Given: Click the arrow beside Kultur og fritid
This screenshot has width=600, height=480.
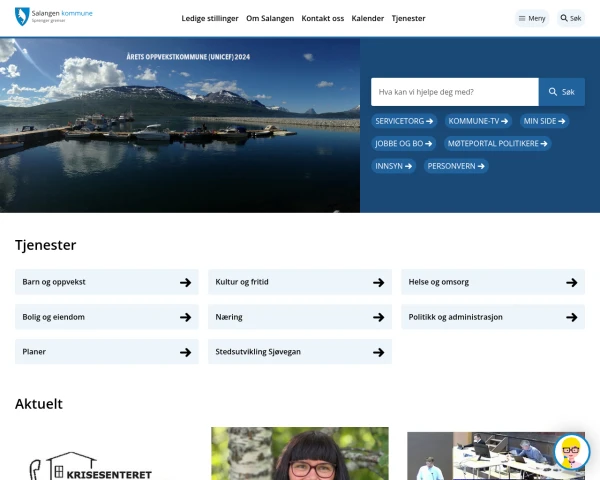Looking at the screenshot, I should click(x=378, y=282).
